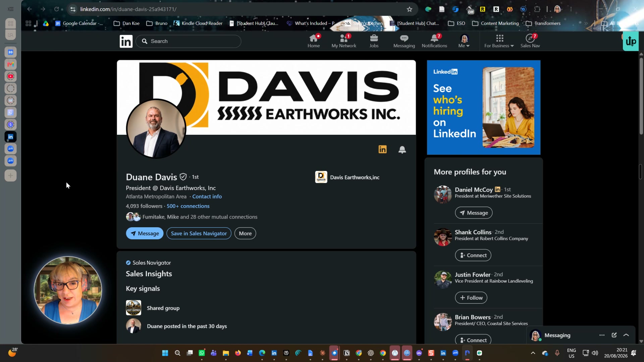The width and height of the screenshot is (644, 362).
Task: Click the LinkedIn logo in the header
Action: pos(126,41)
